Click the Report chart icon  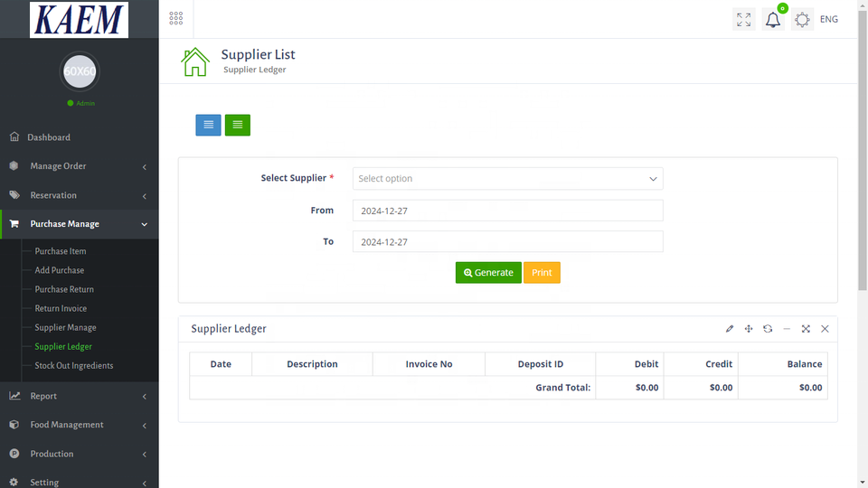(x=14, y=396)
